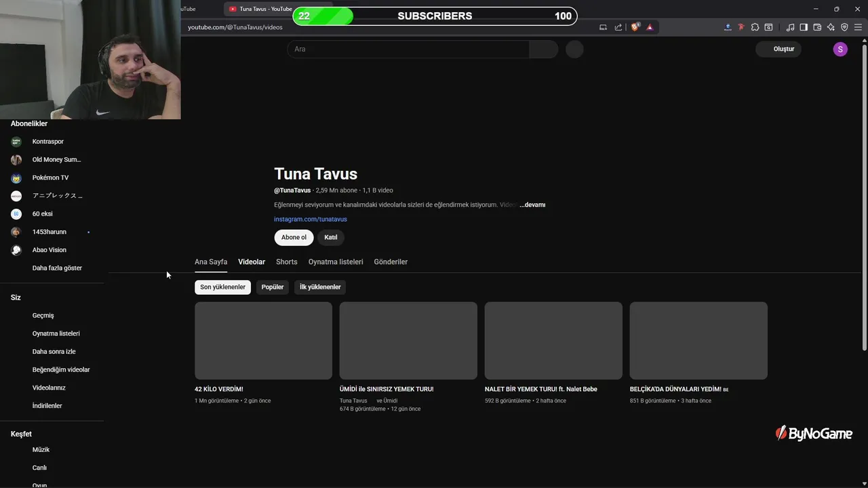Open the instagram.com/tunatavus link
This screenshot has height=488, width=868.
[x=311, y=220]
